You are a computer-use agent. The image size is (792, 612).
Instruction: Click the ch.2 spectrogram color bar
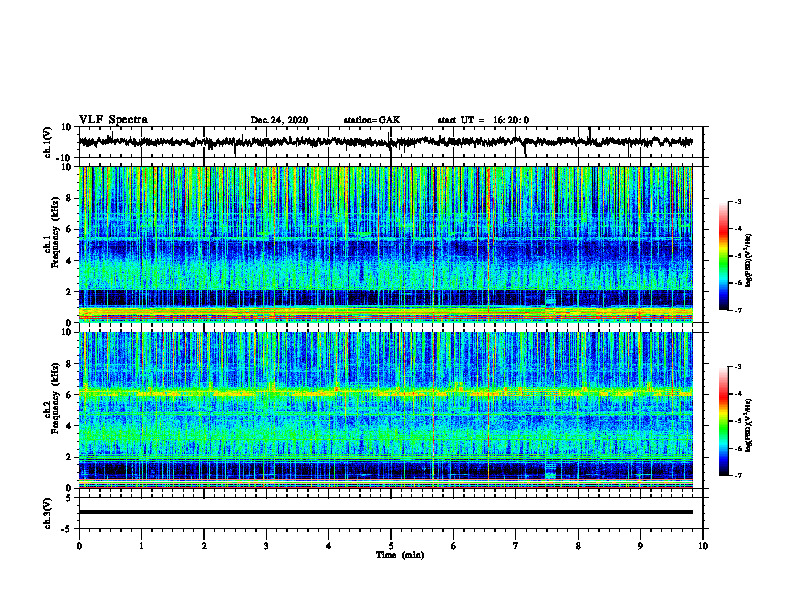(723, 421)
